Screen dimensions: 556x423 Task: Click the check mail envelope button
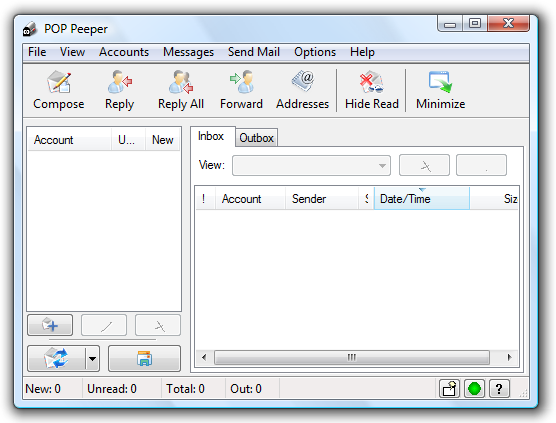[56, 358]
